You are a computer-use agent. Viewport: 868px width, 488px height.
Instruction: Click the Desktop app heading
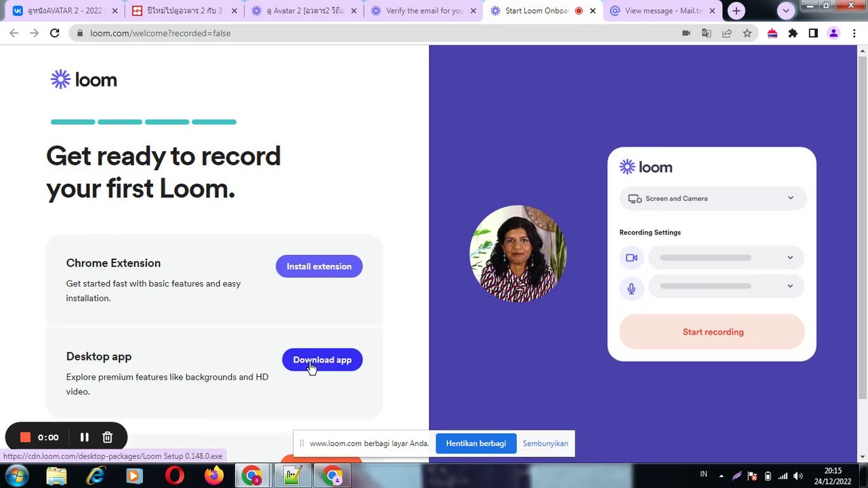pos(99,357)
